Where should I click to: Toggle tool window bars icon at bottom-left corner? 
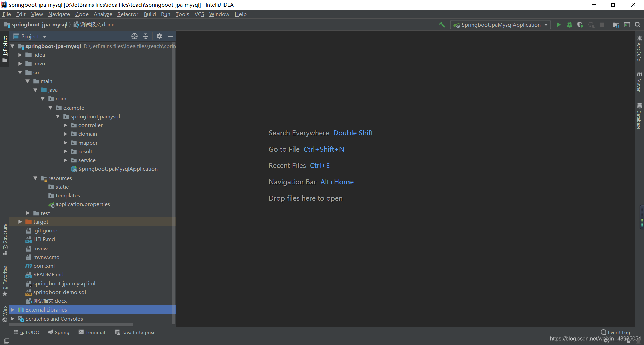coord(6,341)
